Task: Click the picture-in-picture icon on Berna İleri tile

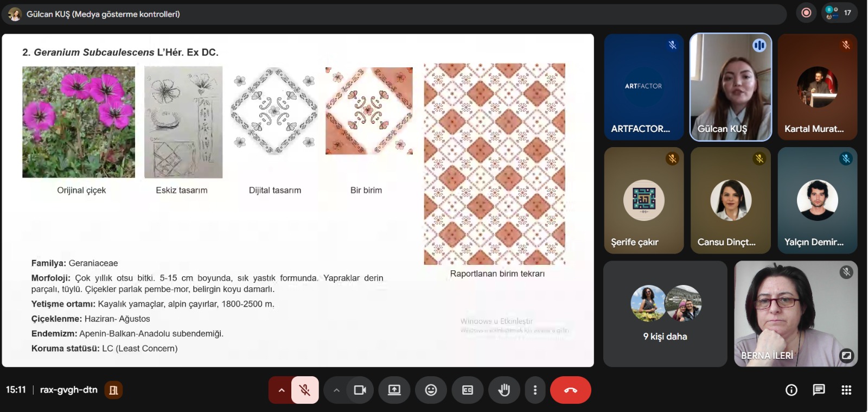Action: click(x=846, y=356)
